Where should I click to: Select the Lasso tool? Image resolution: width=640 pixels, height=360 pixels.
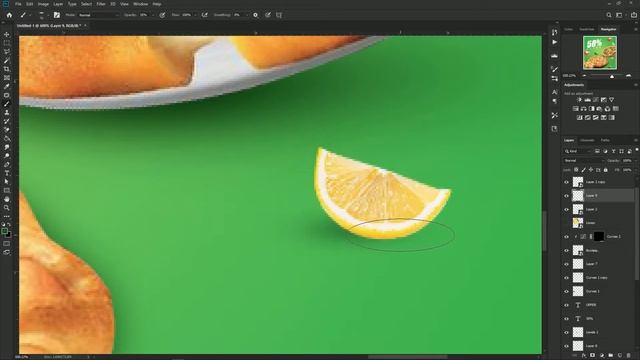(x=7, y=52)
